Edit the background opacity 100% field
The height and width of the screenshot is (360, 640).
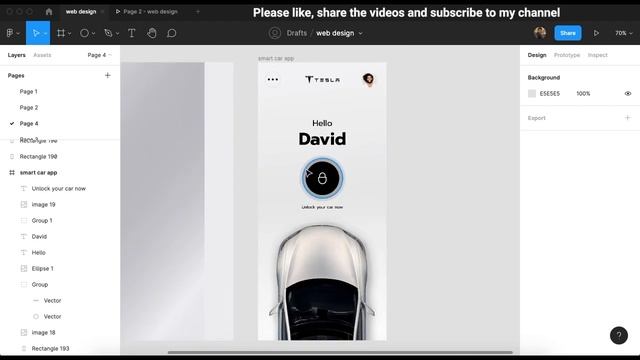tap(583, 93)
